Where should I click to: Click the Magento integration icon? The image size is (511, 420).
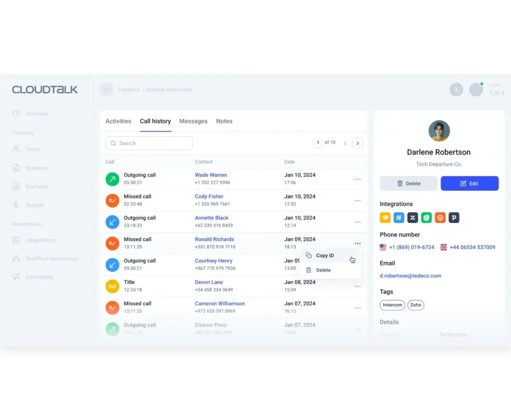[439, 218]
